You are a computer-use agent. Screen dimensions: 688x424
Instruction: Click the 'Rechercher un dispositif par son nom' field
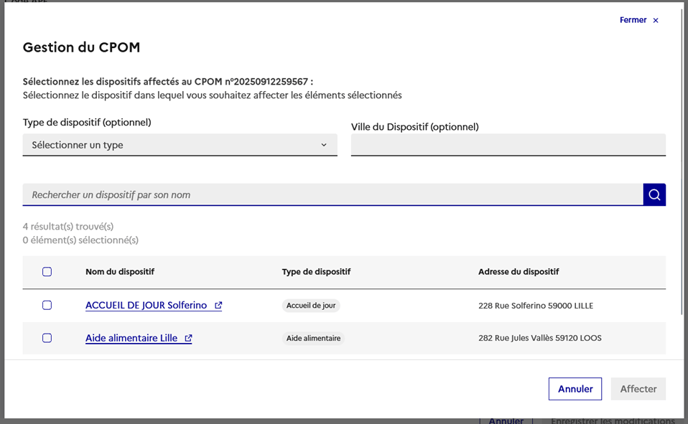pyautogui.click(x=332, y=195)
